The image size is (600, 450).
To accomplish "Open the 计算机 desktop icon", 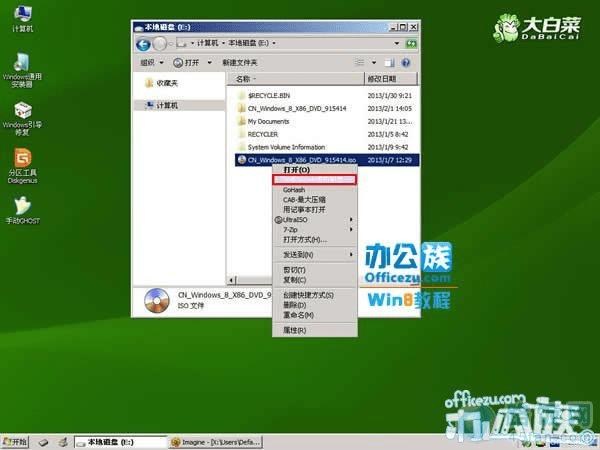I will click(23, 18).
